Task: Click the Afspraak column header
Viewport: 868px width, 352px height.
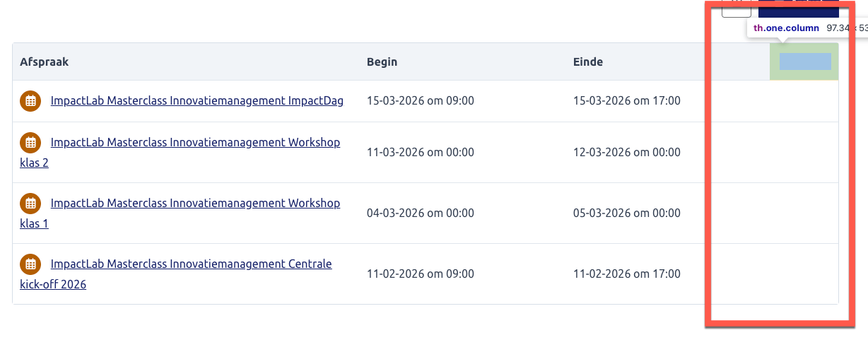Action: click(45, 61)
